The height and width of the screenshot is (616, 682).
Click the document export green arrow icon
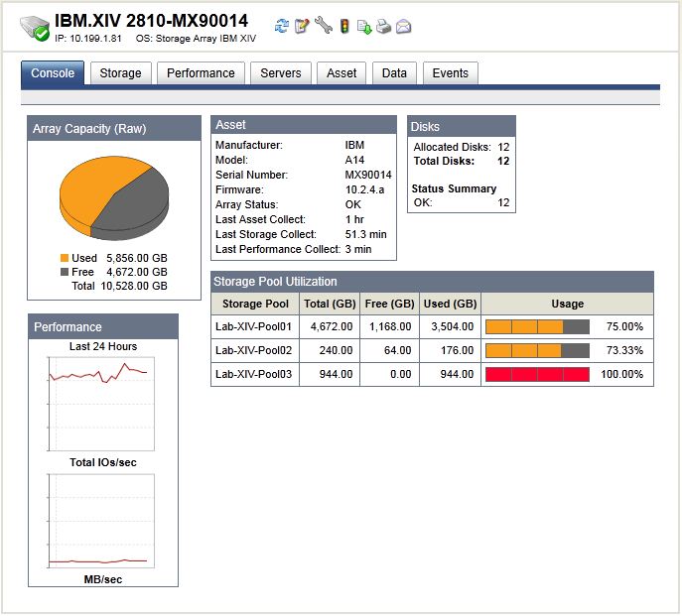364,27
